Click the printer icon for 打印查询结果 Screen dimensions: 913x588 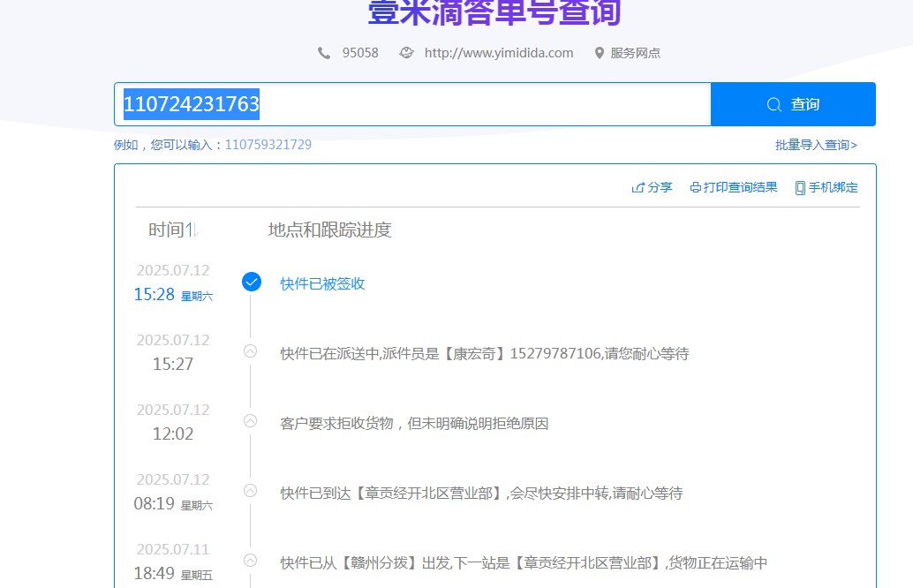[x=695, y=187]
